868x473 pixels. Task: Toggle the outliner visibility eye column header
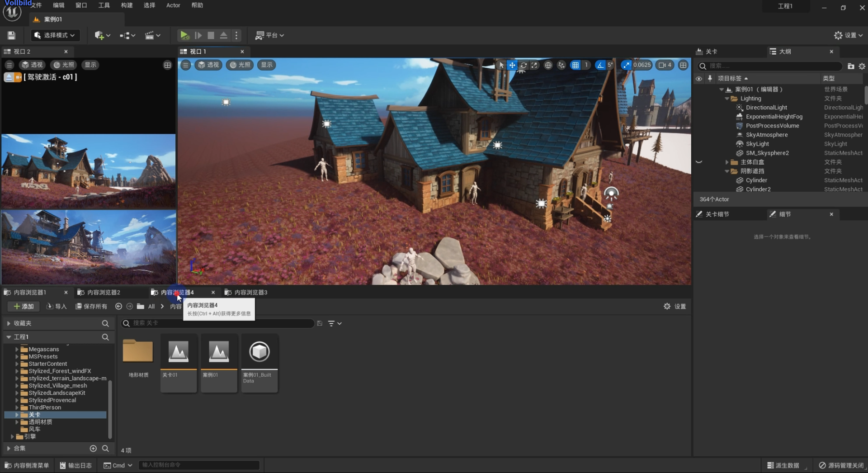pos(699,79)
